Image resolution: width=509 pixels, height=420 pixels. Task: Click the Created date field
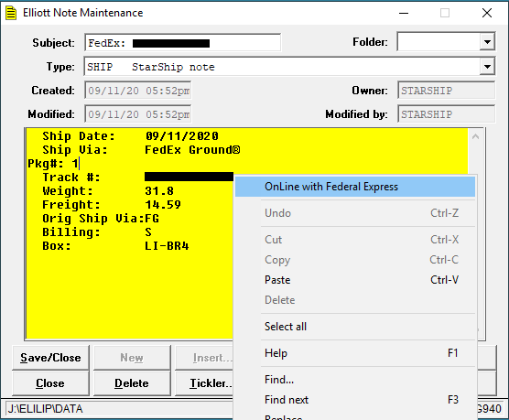[138, 91]
